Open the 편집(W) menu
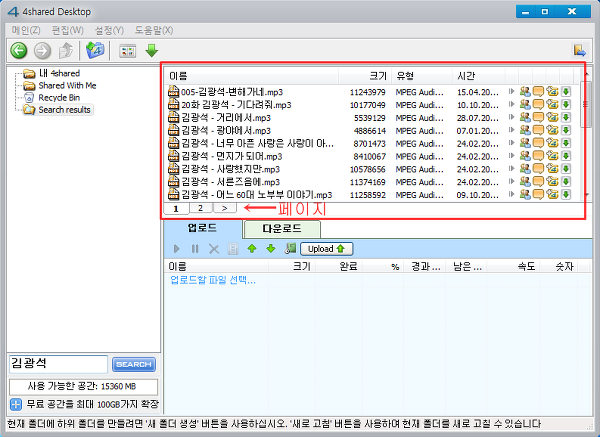The image size is (600, 437). coord(67,30)
